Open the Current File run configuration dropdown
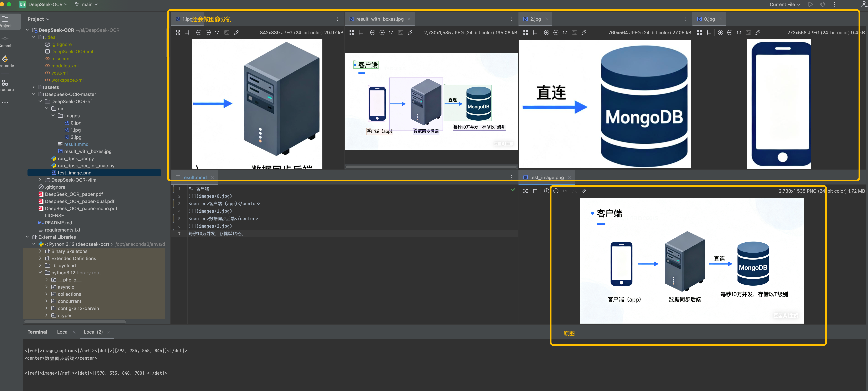This screenshot has width=868, height=391. 785,4
